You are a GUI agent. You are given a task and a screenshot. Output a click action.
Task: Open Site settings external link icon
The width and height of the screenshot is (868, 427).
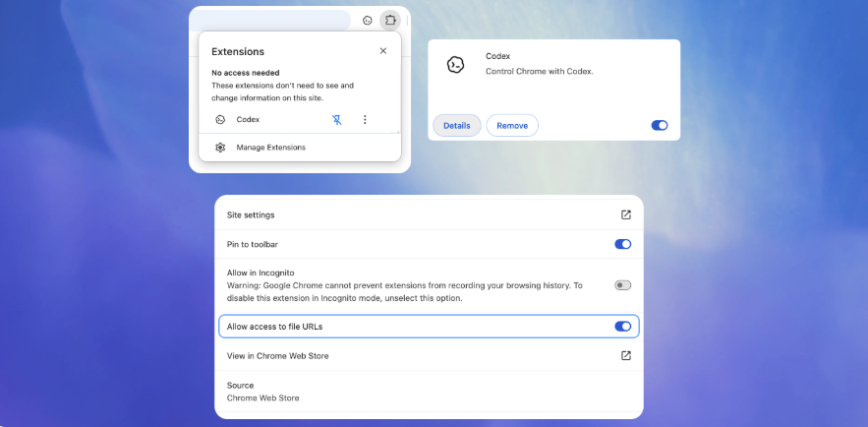click(x=626, y=214)
